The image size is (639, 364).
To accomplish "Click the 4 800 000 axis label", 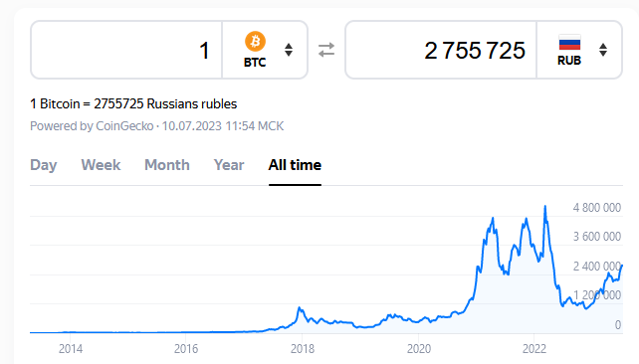I will coord(596,208).
